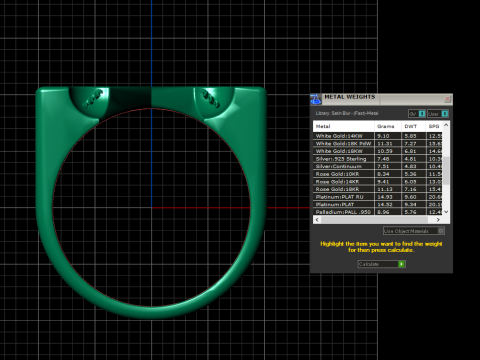Select the Silver:Continuum row

[378, 166]
